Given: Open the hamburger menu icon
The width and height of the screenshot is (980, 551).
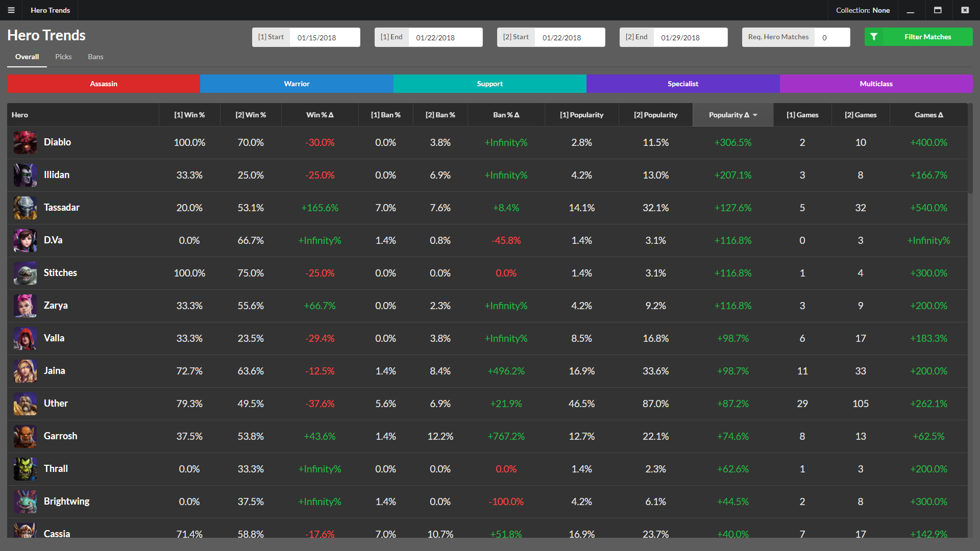Looking at the screenshot, I should click(x=11, y=10).
